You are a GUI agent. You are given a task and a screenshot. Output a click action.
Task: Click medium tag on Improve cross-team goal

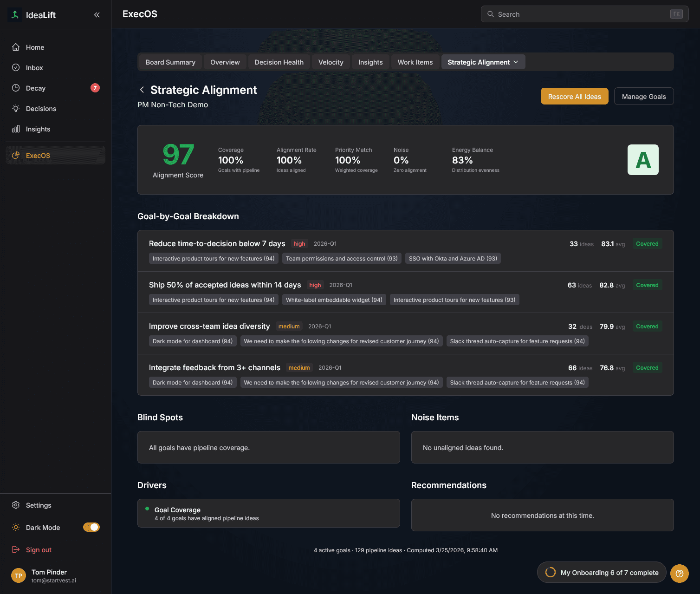[289, 326]
